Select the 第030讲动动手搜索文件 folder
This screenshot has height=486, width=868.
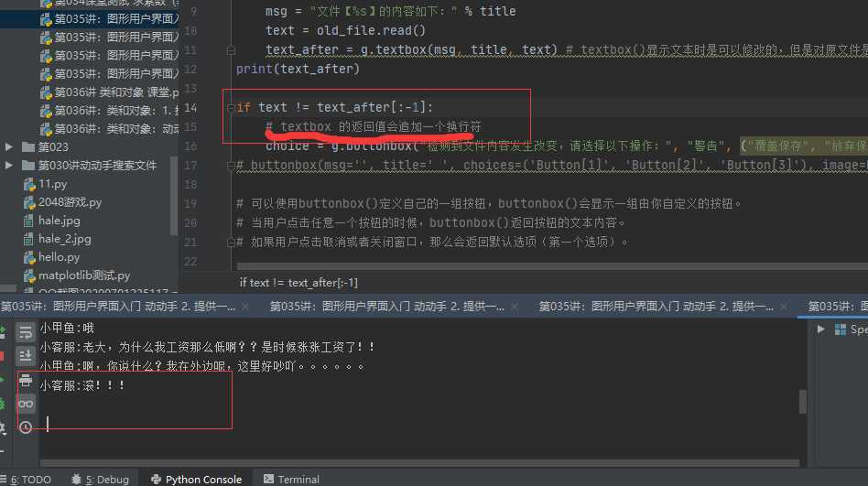tap(97, 165)
